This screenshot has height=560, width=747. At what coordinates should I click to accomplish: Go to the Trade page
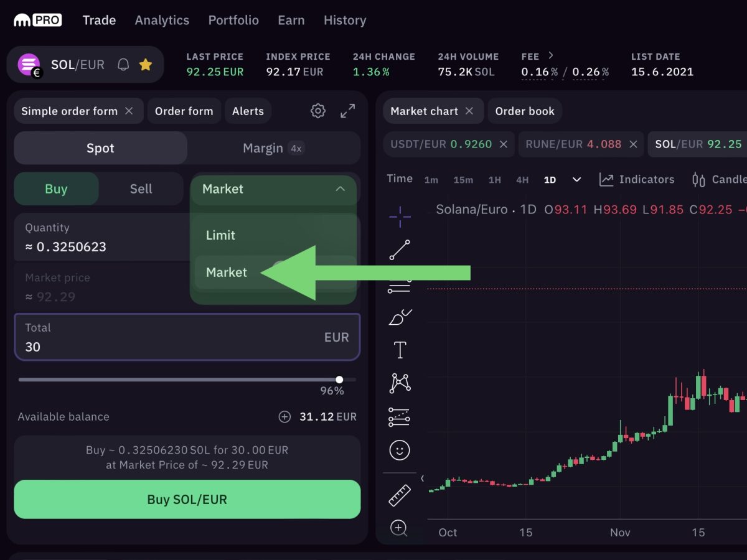[100, 21]
